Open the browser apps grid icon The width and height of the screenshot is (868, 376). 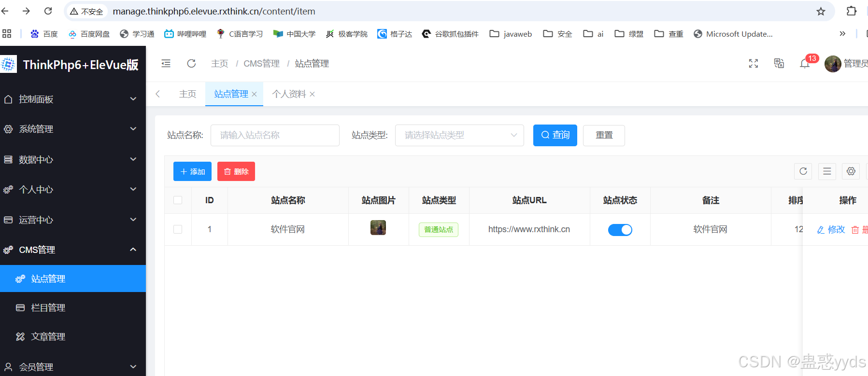[x=7, y=33]
